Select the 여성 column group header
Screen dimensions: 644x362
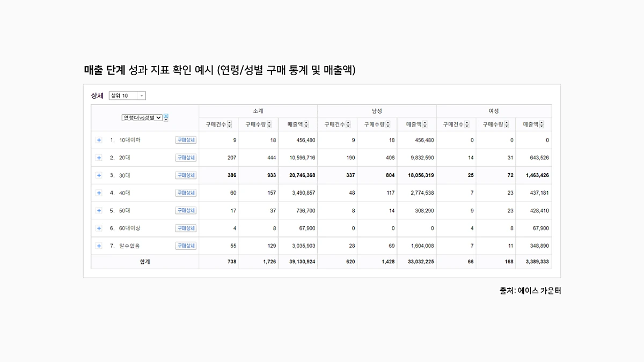494,111
